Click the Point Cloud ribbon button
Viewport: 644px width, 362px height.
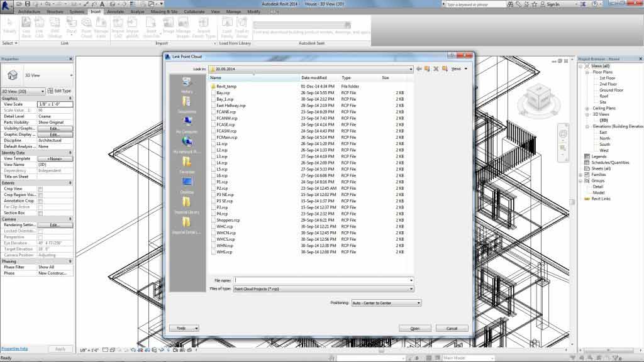coord(86,28)
